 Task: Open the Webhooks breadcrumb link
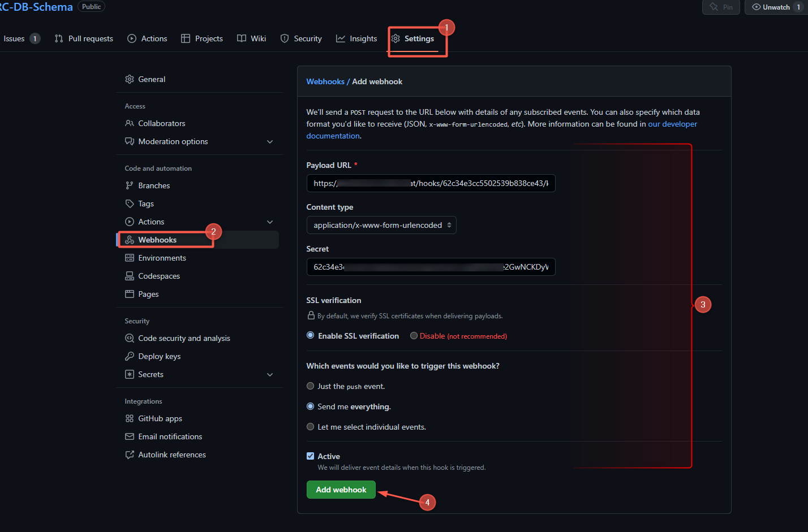pyautogui.click(x=325, y=81)
